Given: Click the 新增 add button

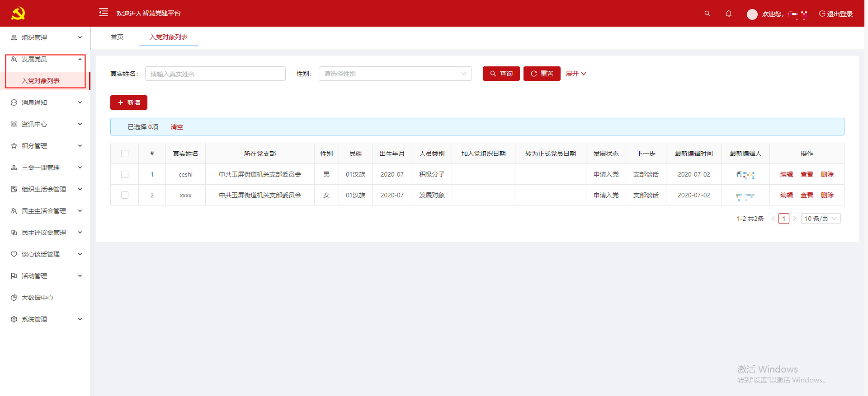Looking at the screenshot, I should [x=129, y=102].
